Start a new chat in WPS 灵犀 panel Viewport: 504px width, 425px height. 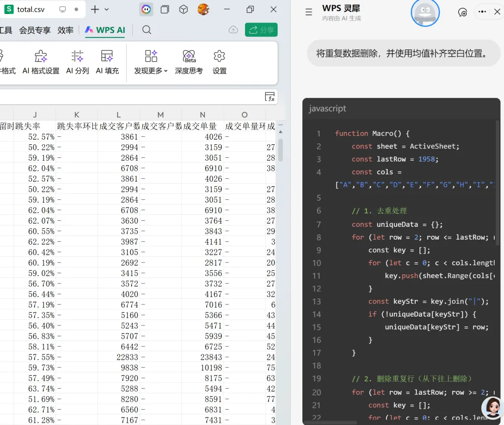pos(462,12)
